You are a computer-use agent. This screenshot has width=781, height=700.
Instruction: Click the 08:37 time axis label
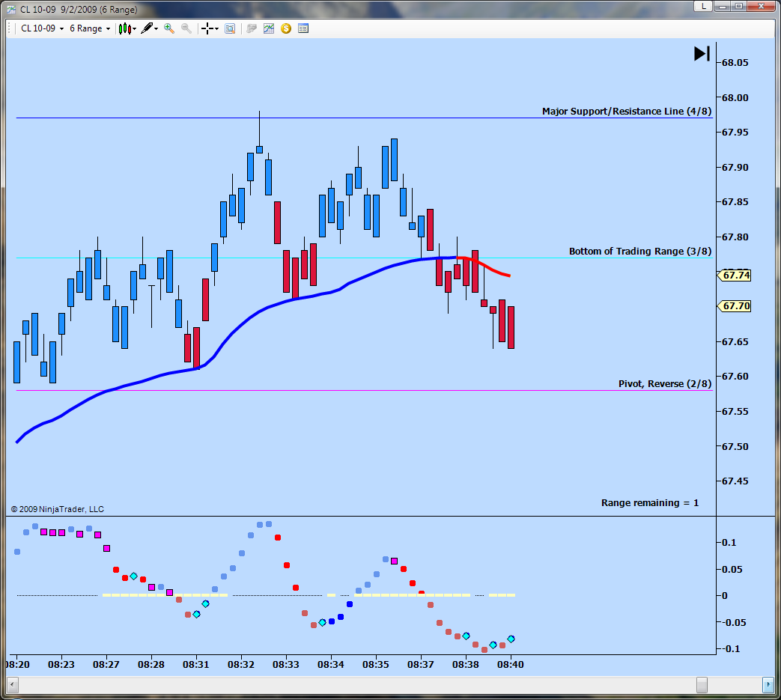(x=420, y=664)
